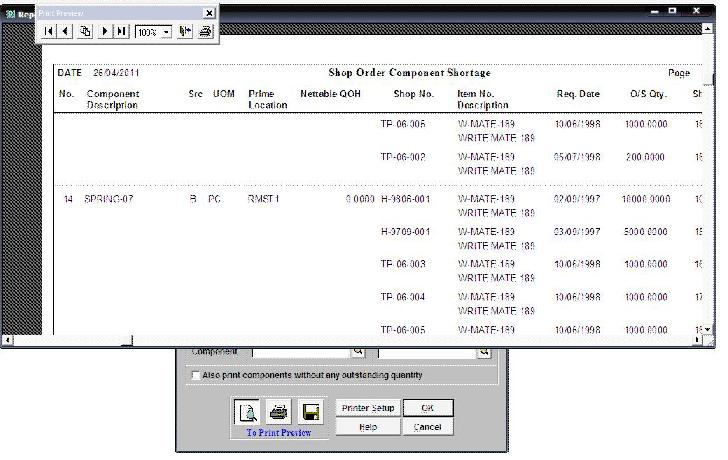The width and height of the screenshot is (728, 460).
Task: Click the vertical scrollbar down arrow
Action: click(710, 328)
